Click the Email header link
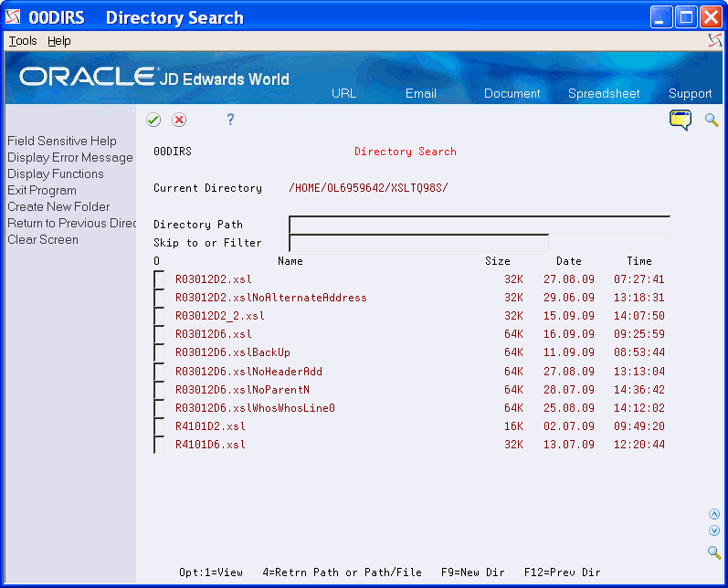The width and height of the screenshot is (728, 588). [x=421, y=93]
